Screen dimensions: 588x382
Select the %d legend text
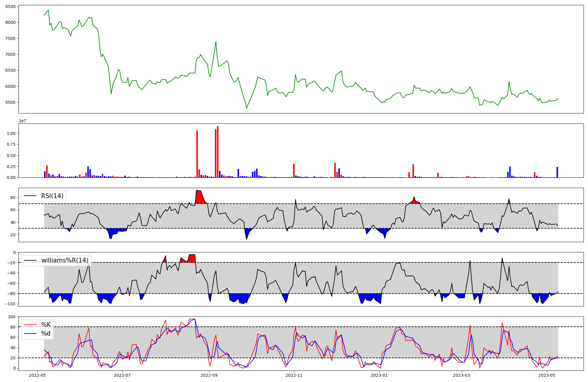pos(46,334)
